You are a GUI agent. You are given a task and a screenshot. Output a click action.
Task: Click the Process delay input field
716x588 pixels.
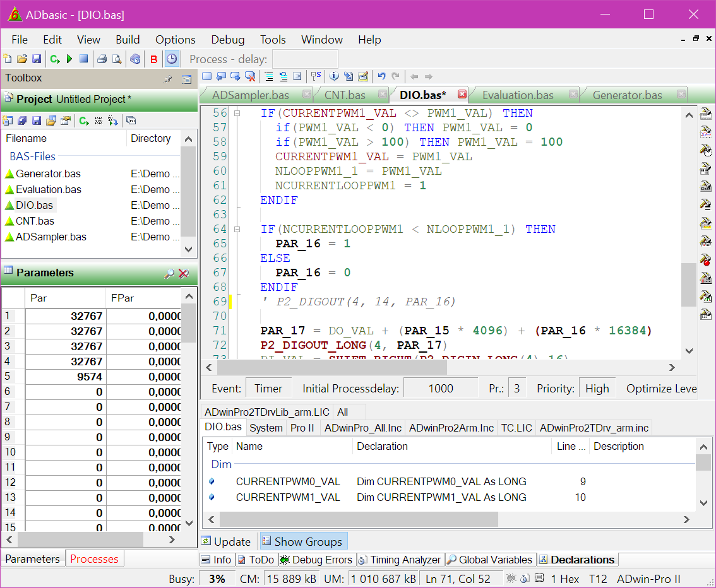coord(305,59)
